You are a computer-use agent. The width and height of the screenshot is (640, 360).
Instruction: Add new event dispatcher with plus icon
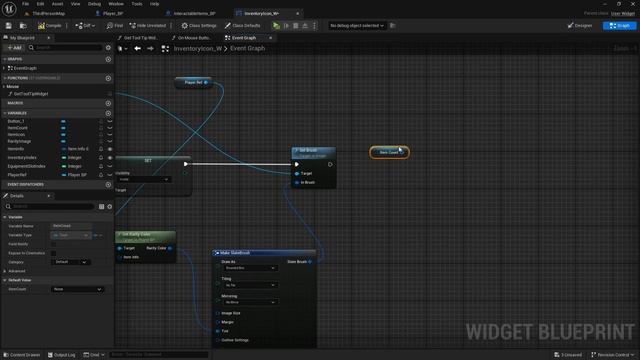point(108,184)
